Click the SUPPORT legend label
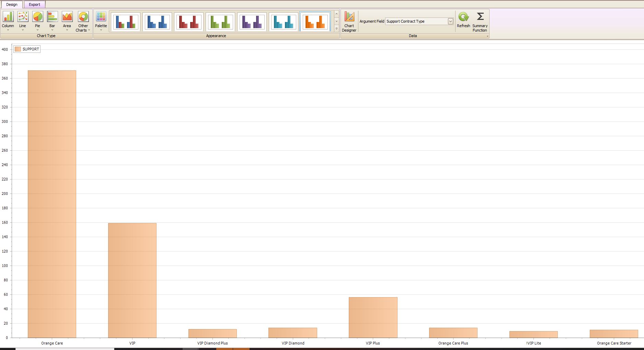This screenshot has width=644, height=350. pos(31,49)
